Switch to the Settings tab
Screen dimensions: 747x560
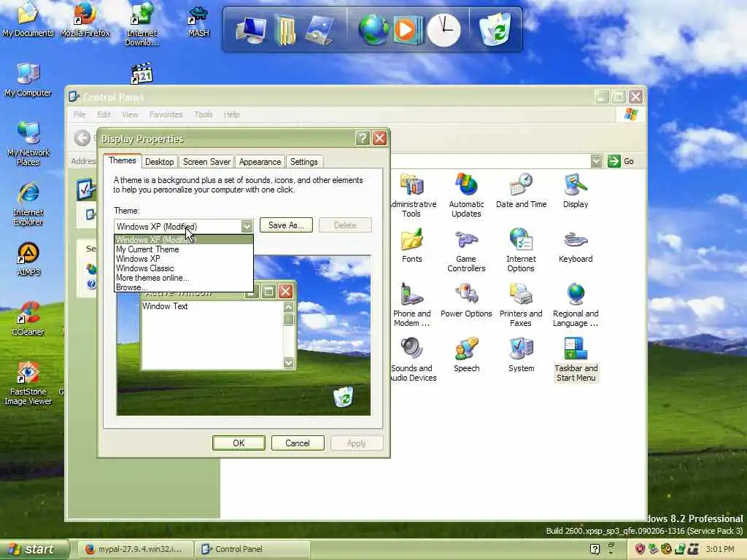[304, 162]
